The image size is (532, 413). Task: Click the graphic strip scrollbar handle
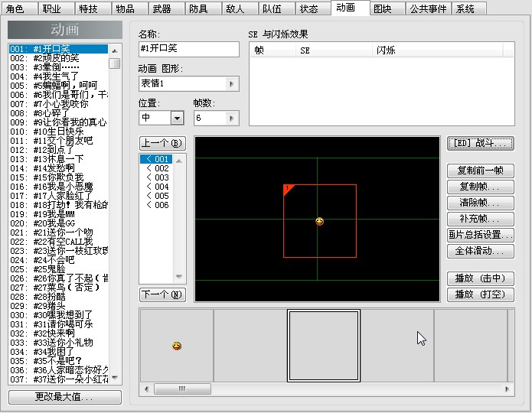[182, 389]
